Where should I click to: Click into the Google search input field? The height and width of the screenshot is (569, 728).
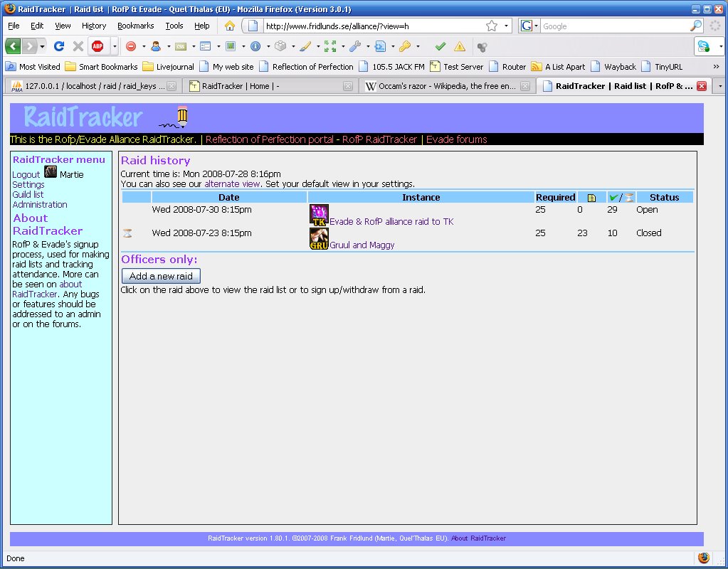612,26
